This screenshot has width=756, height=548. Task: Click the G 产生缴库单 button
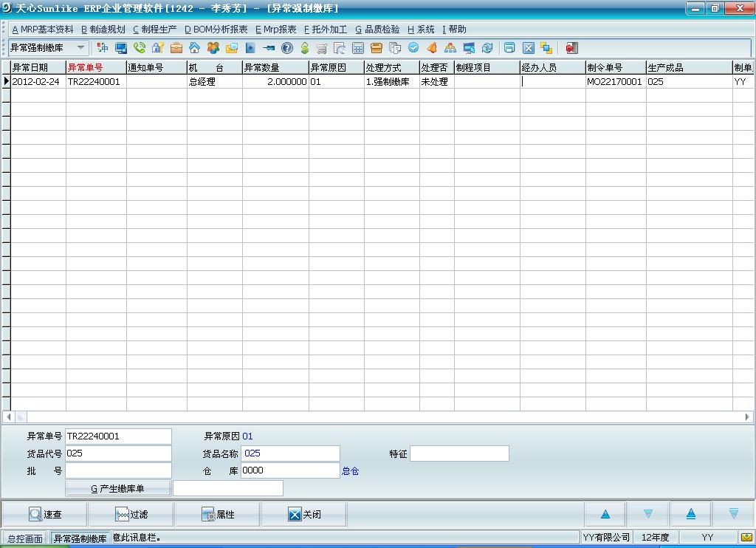[x=118, y=488]
